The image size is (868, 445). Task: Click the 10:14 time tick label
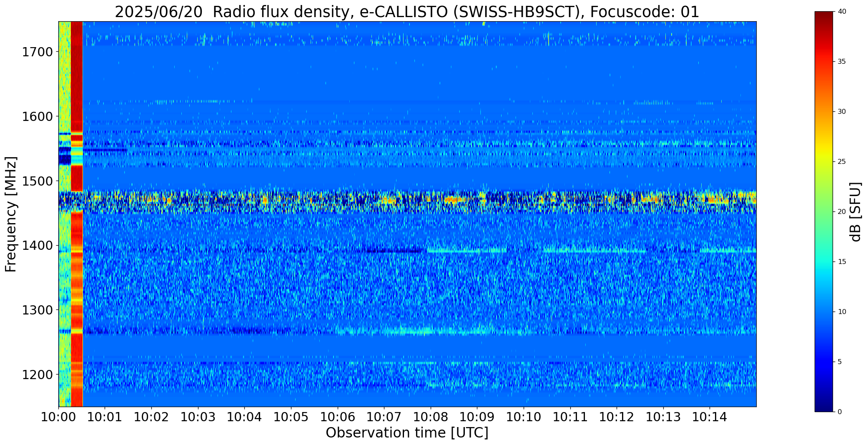pyautogui.click(x=710, y=417)
